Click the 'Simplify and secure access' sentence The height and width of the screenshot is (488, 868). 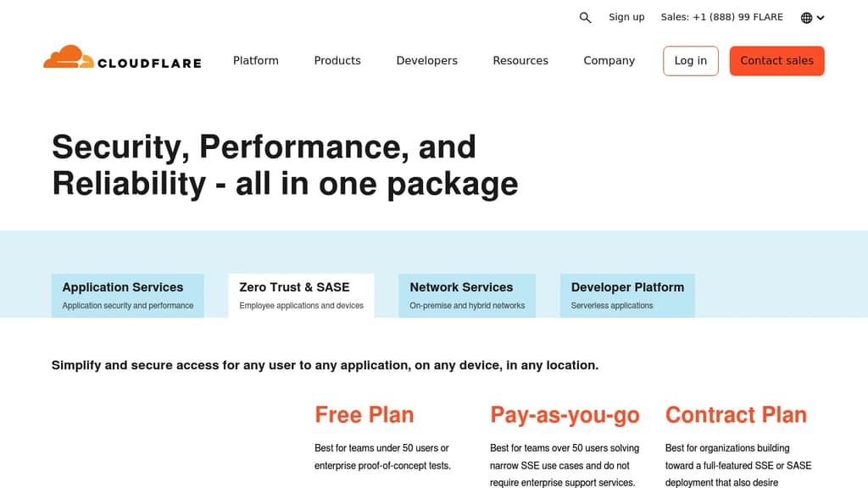325,365
